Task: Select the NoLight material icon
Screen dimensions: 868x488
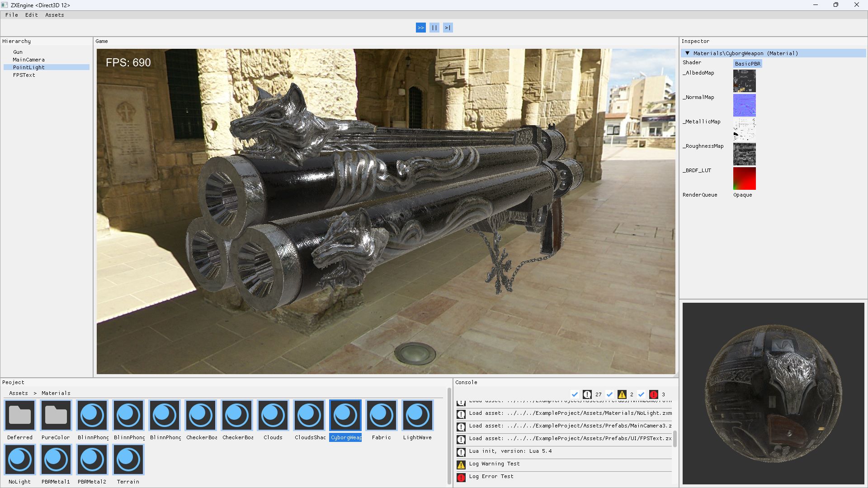Action: 20,460
